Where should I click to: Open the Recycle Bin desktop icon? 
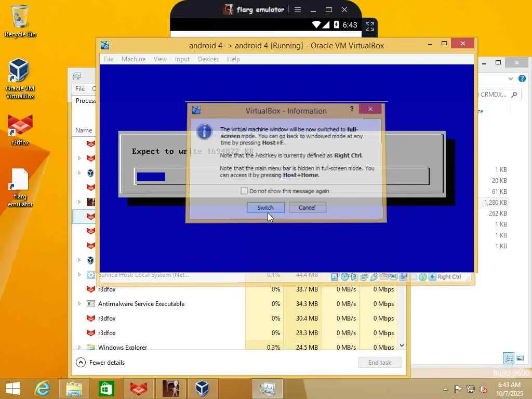coord(20,21)
